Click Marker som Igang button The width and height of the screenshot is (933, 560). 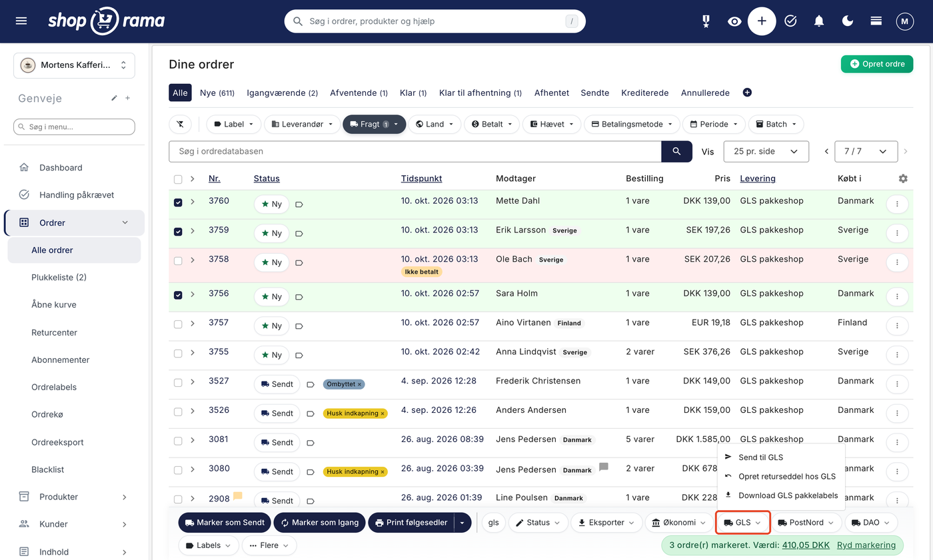(319, 523)
